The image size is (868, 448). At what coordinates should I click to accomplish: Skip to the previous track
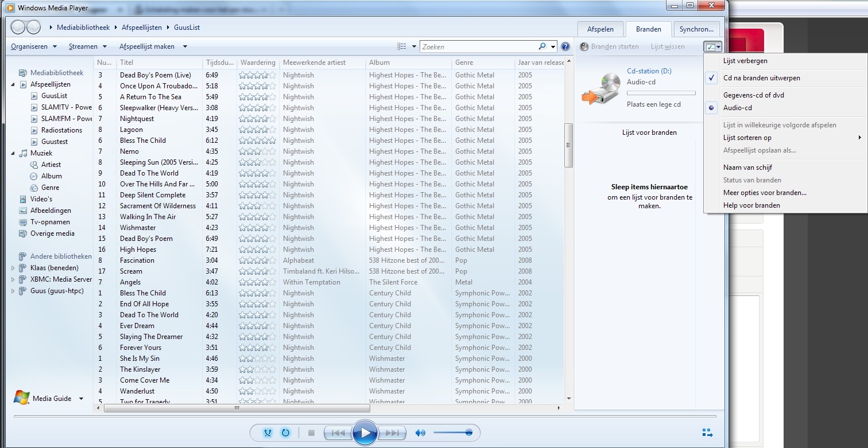click(338, 433)
